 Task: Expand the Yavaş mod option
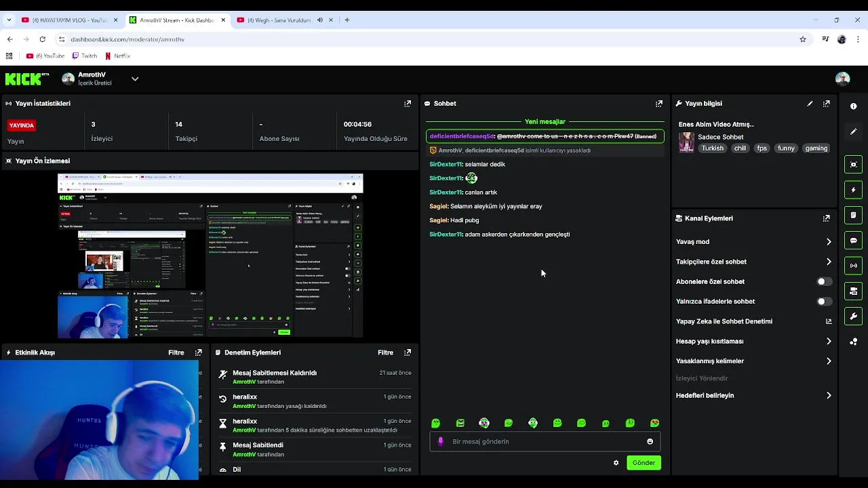(829, 241)
